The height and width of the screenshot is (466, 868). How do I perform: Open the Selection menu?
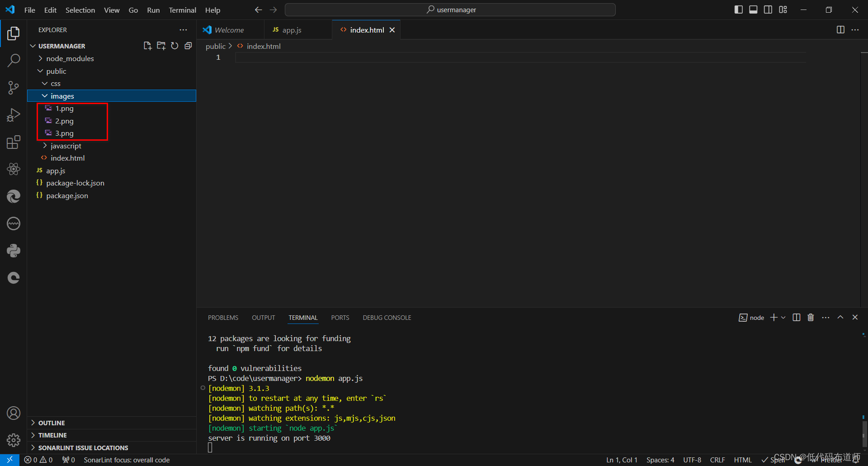pyautogui.click(x=80, y=10)
